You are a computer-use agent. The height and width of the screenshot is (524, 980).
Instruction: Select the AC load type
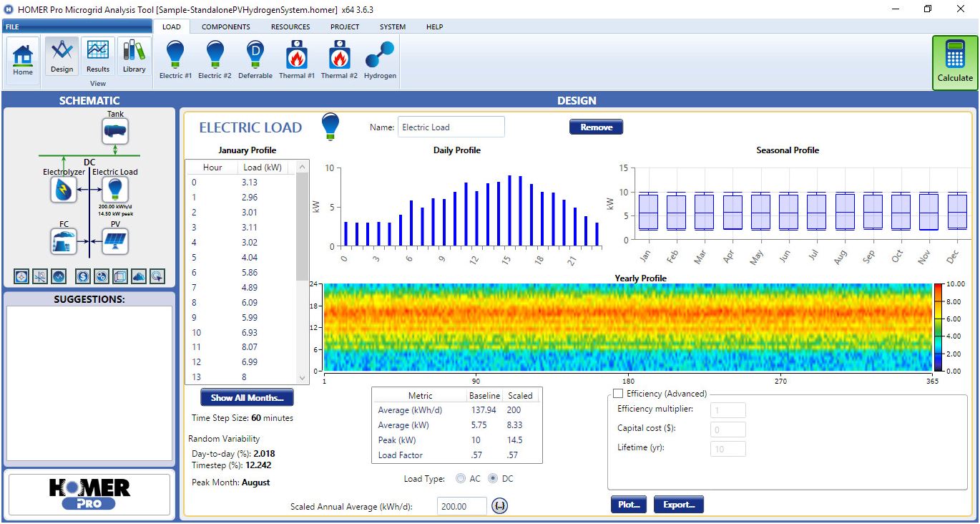pos(461,478)
